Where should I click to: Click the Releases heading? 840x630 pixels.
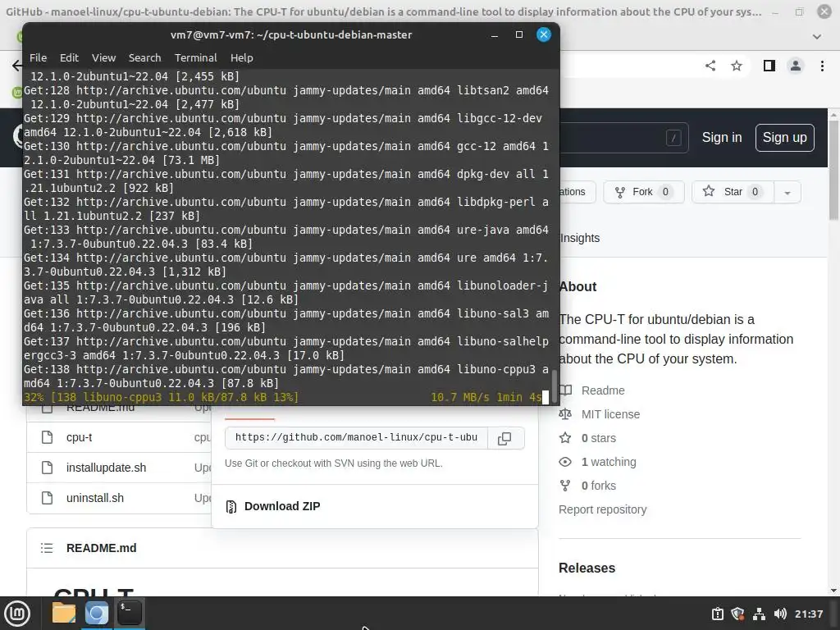[587, 568]
